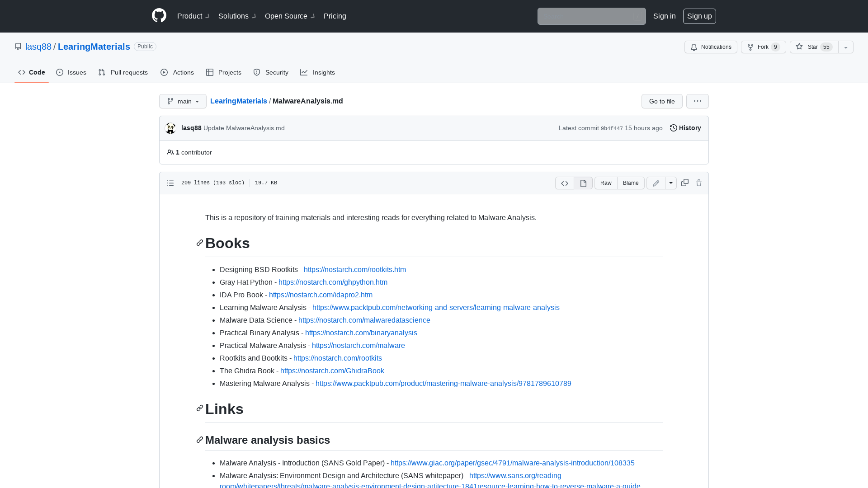This screenshot has width=868, height=488.
Task: Click the Books heading anchor link icon
Action: click(x=200, y=243)
